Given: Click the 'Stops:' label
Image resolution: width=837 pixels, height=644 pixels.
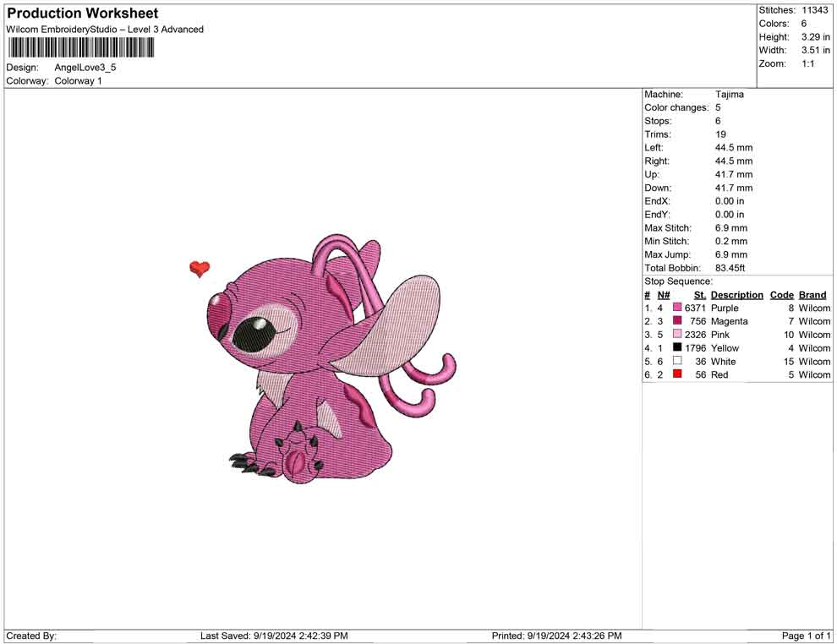Looking at the screenshot, I should [658, 121].
